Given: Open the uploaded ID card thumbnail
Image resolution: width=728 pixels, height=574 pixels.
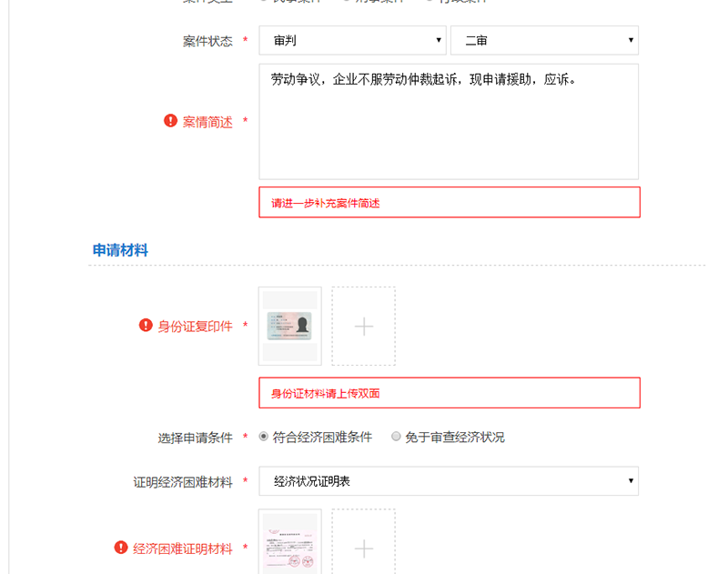Looking at the screenshot, I should [x=289, y=327].
